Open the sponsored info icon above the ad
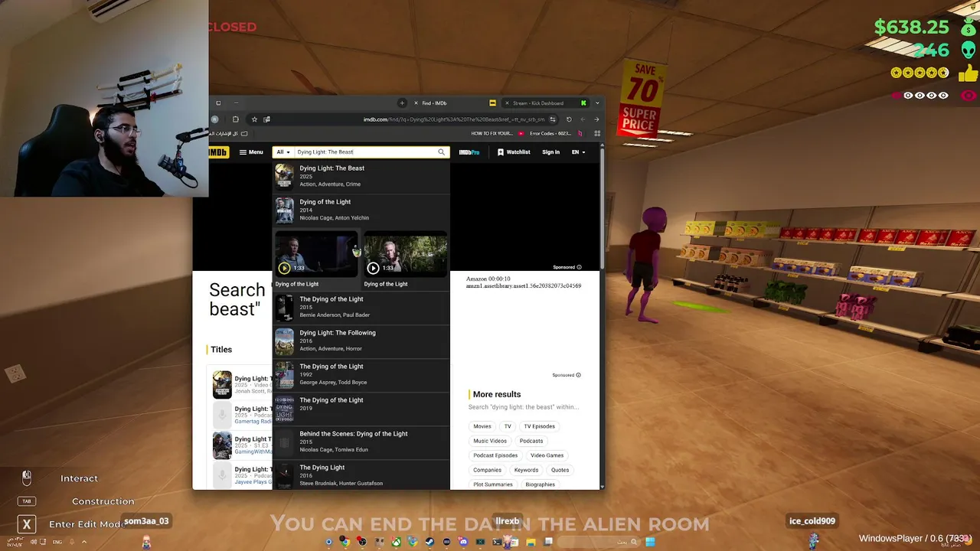The height and width of the screenshot is (551, 980). [x=579, y=267]
